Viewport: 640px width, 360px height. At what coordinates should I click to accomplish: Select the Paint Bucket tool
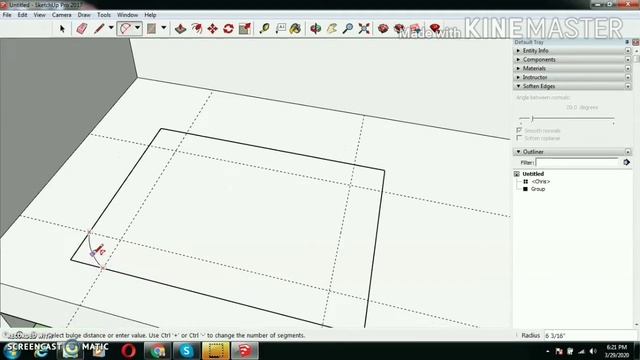(296, 29)
